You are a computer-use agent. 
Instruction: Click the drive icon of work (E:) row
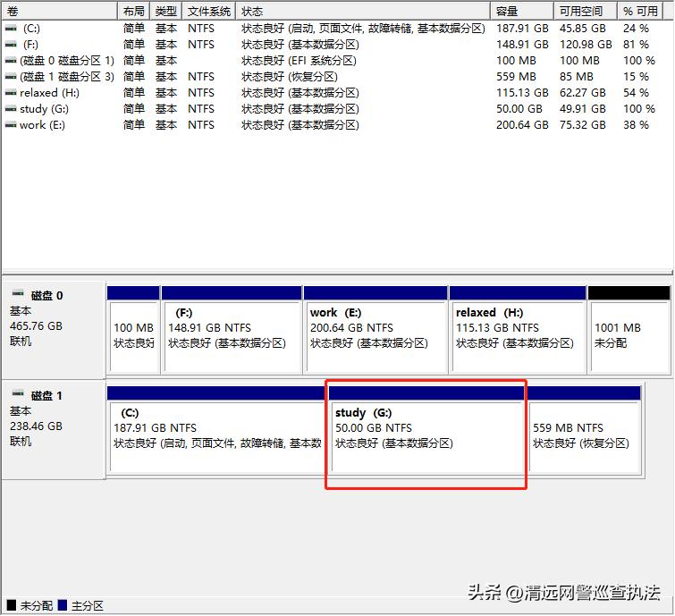[11, 125]
